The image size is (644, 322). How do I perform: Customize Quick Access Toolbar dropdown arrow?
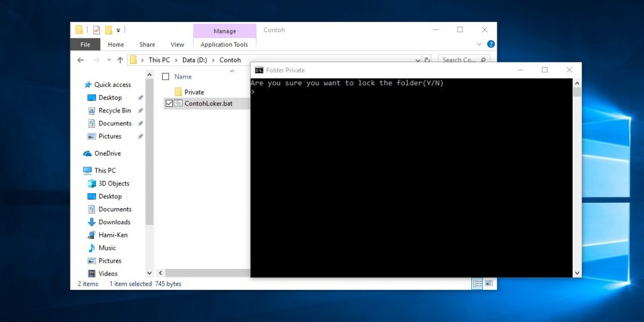(118, 30)
